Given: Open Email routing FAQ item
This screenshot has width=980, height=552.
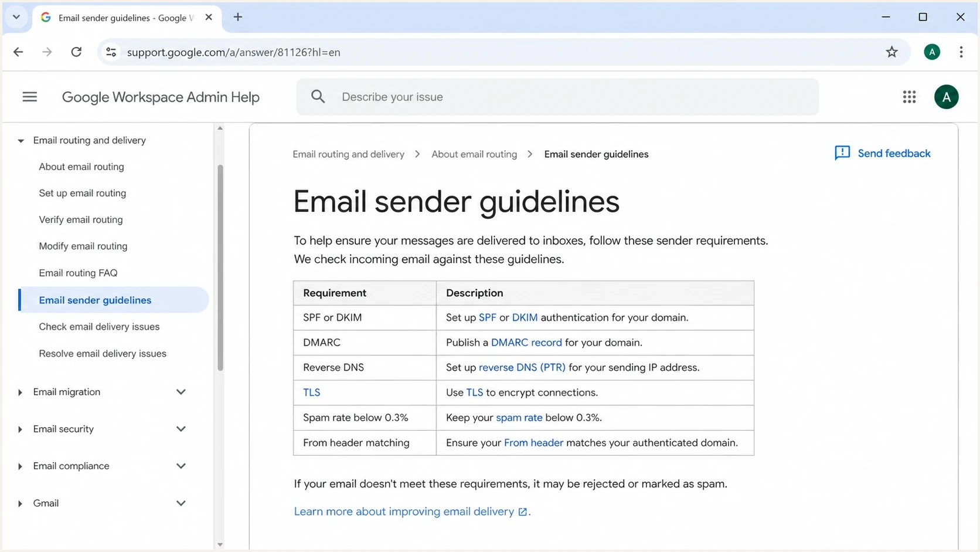Looking at the screenshot, I should (x=79, y=273).
